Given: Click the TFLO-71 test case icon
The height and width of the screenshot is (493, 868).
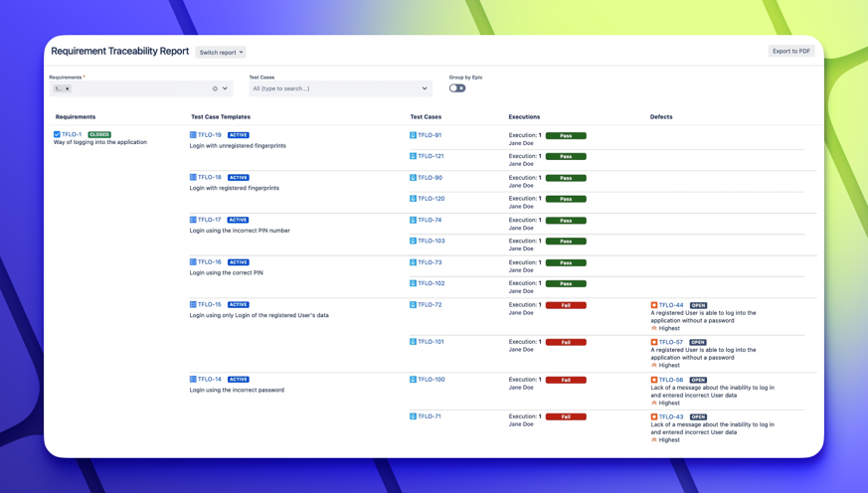Looking at the screenshot, I should point(413,416).
